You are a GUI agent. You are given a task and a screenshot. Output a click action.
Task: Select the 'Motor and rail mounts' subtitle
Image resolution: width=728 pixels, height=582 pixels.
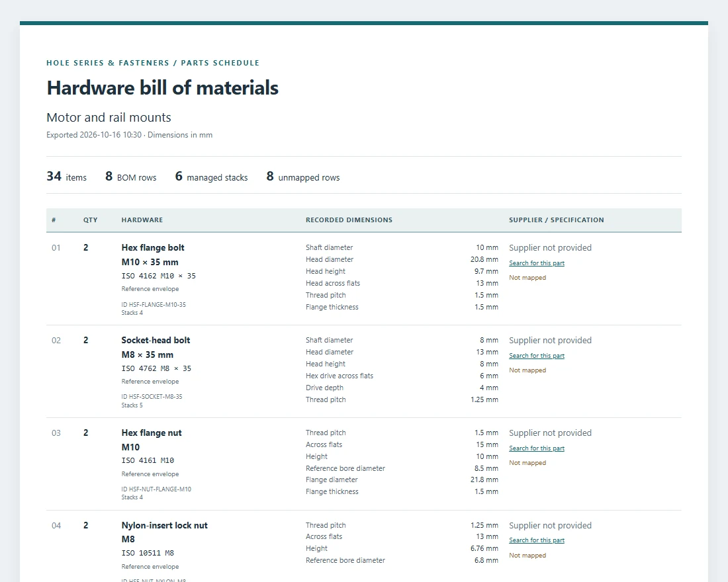(x=109, y=118)
